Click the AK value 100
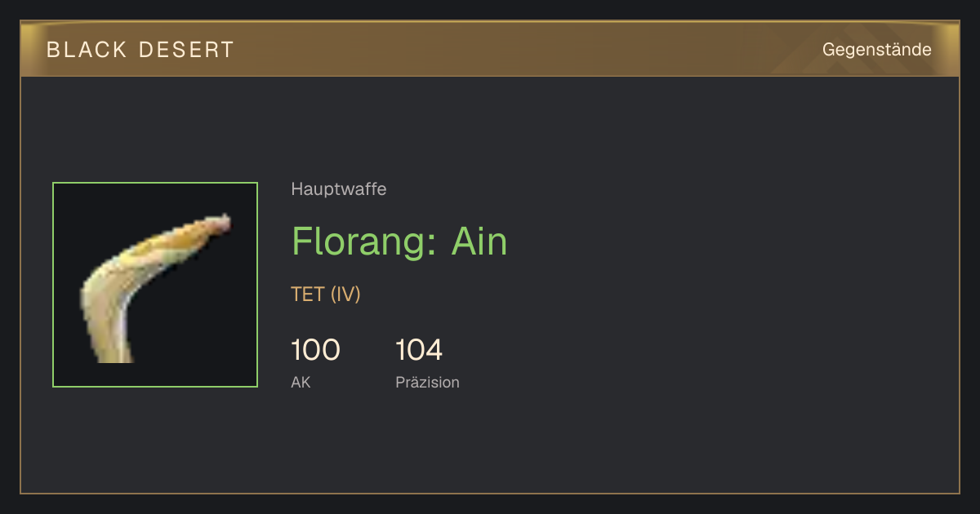The image size is (980, 514). pos(315,350)
